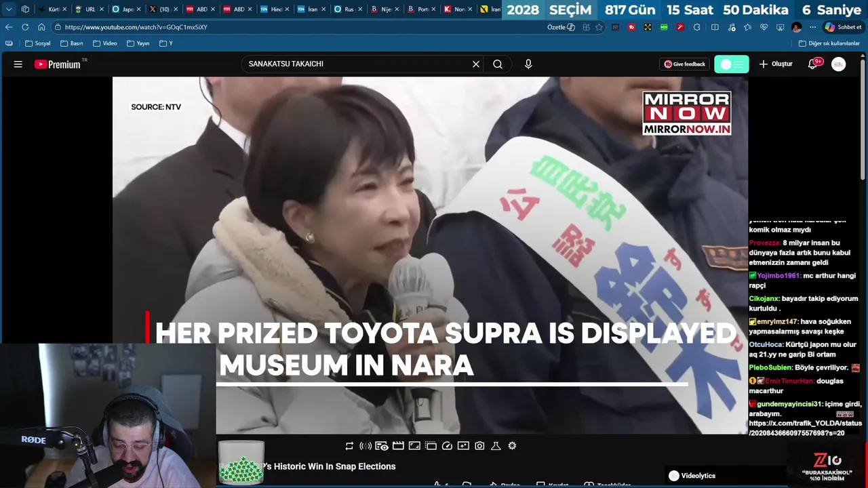
Task: Open the workspaces icon beside tab list
Action: point(25,9)
